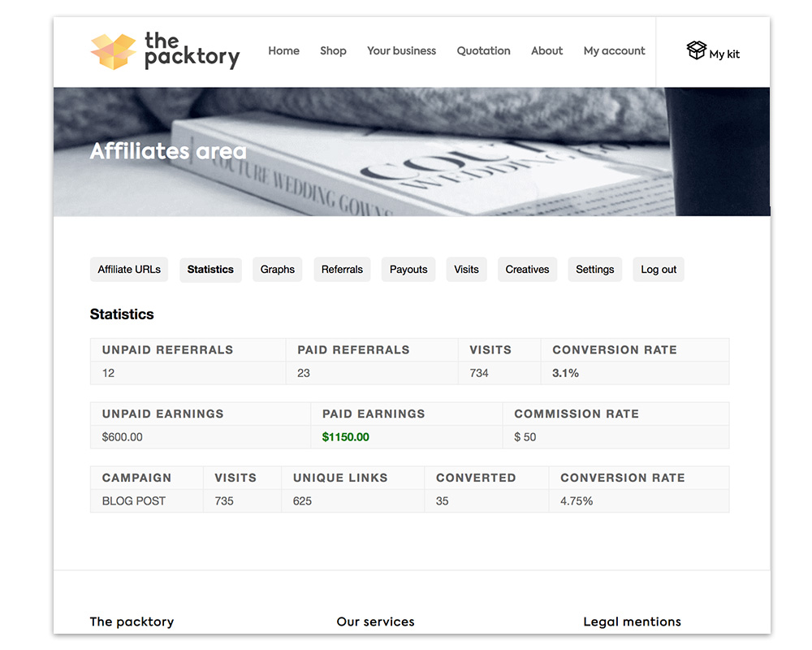The image size is (812, 650).
Task: Click green paid earnings $1150.00
Action: pos(345,437)
